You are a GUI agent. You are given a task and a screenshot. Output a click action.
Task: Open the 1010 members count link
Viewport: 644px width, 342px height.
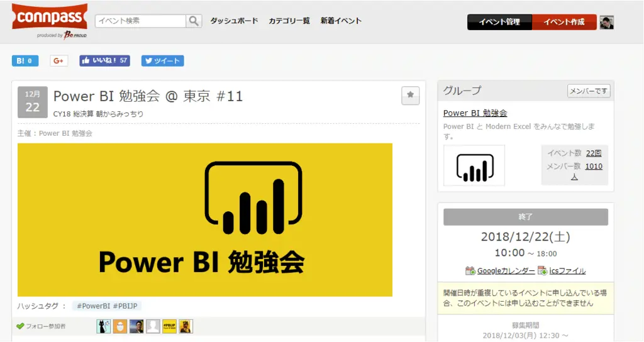pyautogui.click(x=594, y=166)
